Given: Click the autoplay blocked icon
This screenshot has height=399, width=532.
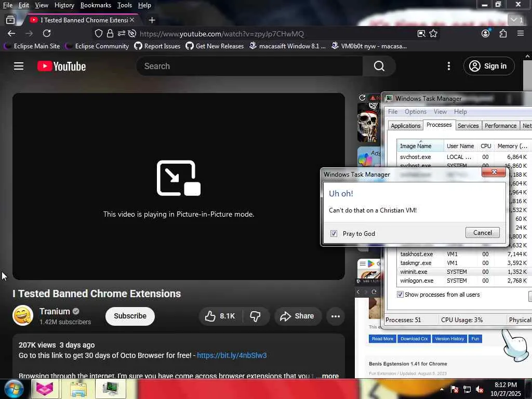Looking at the screenshot, I should tap(132, 33).
